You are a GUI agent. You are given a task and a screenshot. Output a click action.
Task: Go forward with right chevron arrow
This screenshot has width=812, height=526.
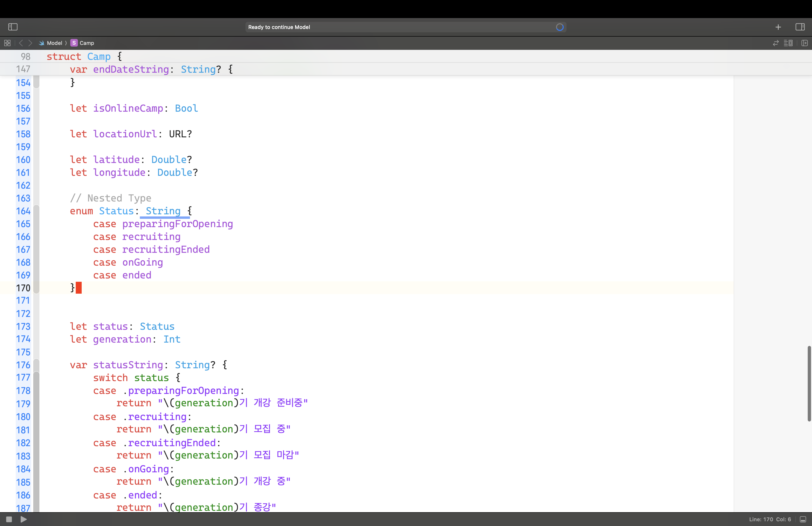[30, 43]
